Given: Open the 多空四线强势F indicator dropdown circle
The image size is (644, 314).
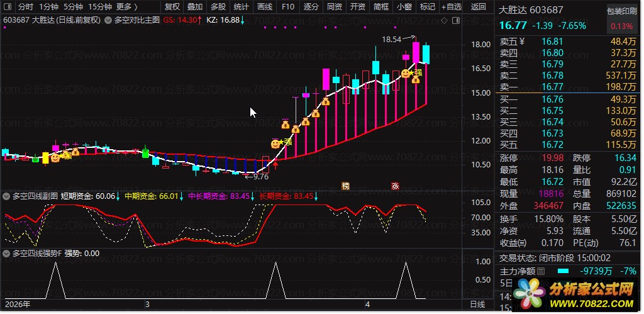Looking at the screenshot, I should [x=6, y=254].
